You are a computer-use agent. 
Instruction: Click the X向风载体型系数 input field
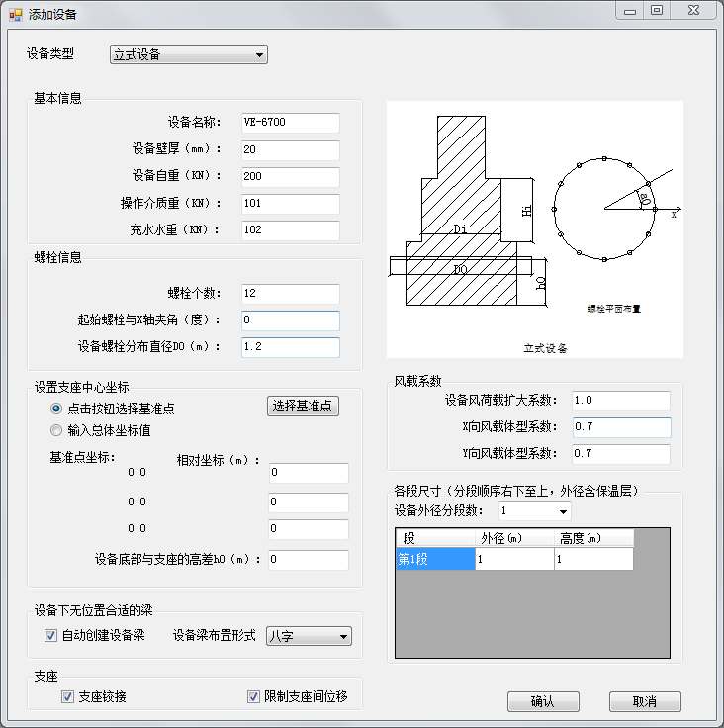(x=620, y=427)
